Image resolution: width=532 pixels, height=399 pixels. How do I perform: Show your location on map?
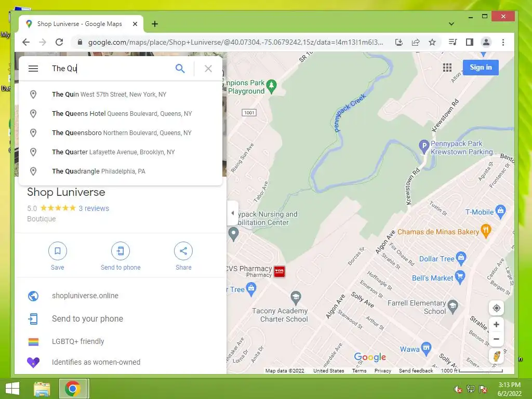pyautogui.click(x=496, y=308)
